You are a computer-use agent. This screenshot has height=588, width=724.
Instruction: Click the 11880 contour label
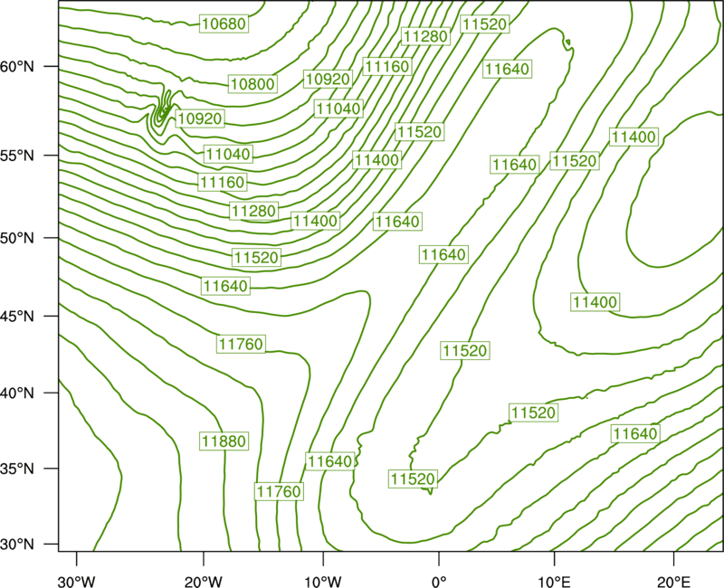tap(224, 441)
